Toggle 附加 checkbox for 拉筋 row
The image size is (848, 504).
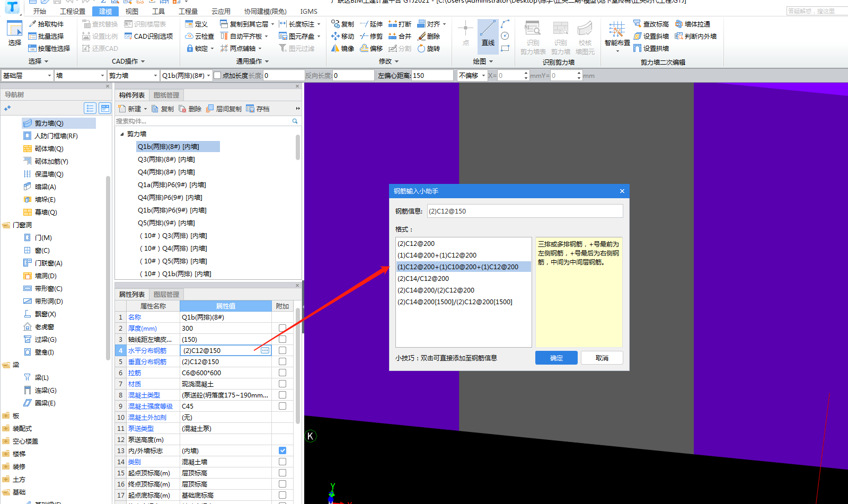[x=282, y=373]
